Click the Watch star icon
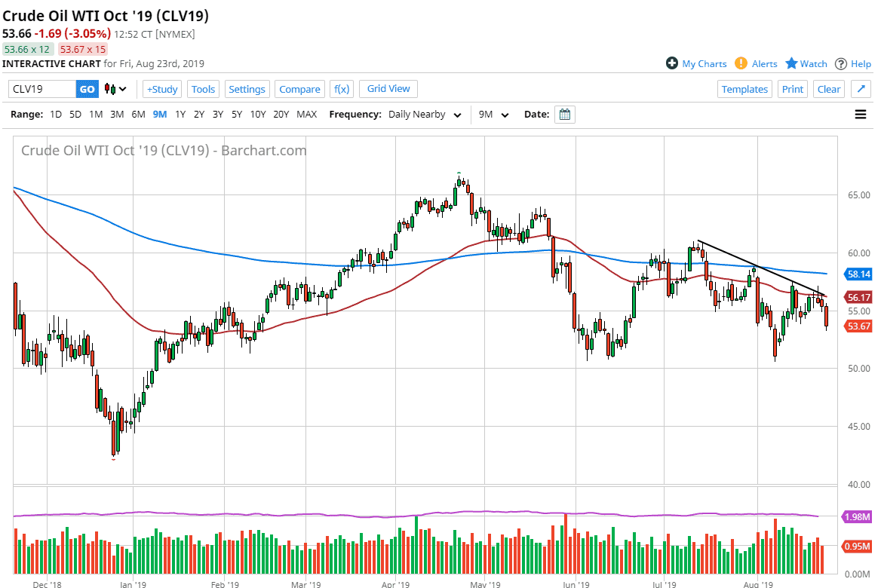The height and width of the screenshot is (588, 881). pyautogui.click(x=791, y=63)
